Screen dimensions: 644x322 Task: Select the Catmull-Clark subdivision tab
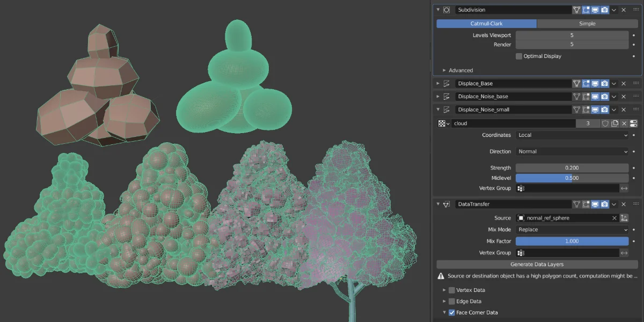(486, 23)
